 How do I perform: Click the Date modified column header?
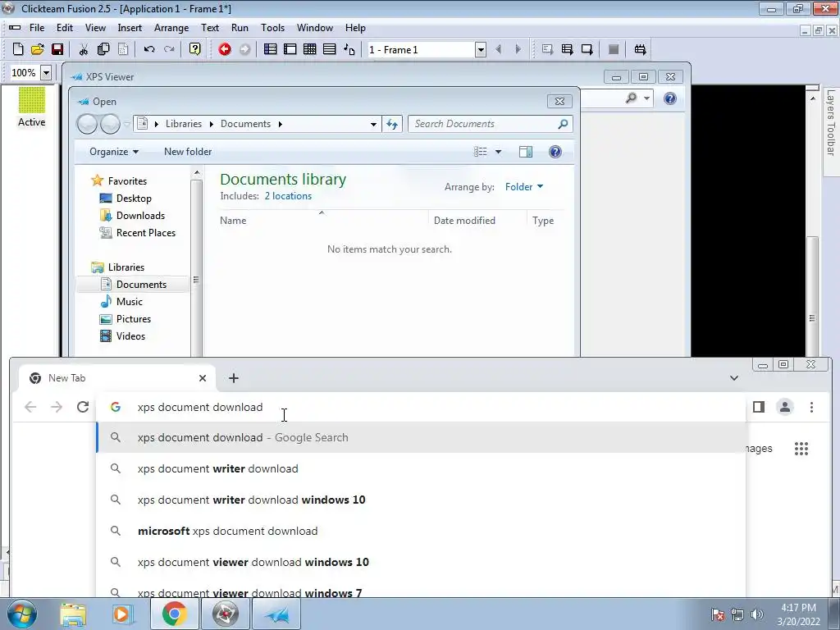(x=464, y=221)
